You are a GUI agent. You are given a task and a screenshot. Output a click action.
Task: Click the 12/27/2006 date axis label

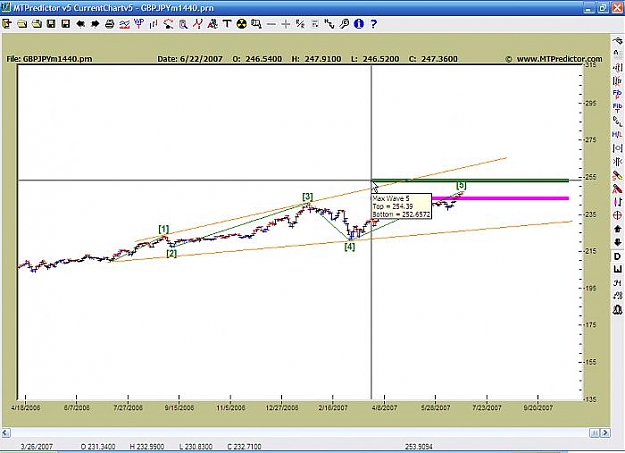pyautogui.click(x=282, y=408)
